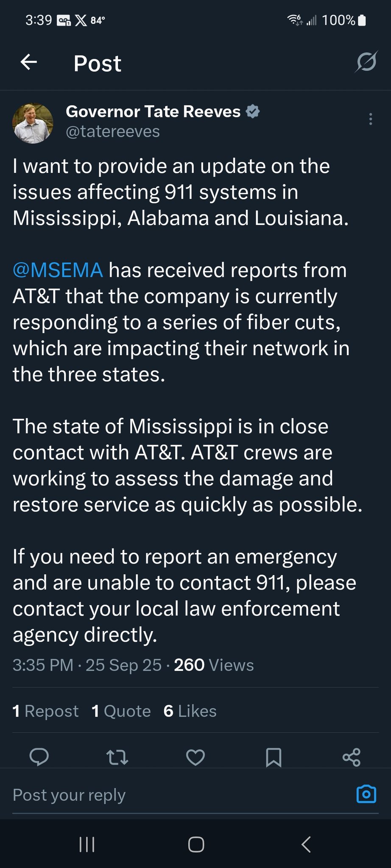Open Governor Tate Reeves display name
391x868 pixels.
coord(153,111)
